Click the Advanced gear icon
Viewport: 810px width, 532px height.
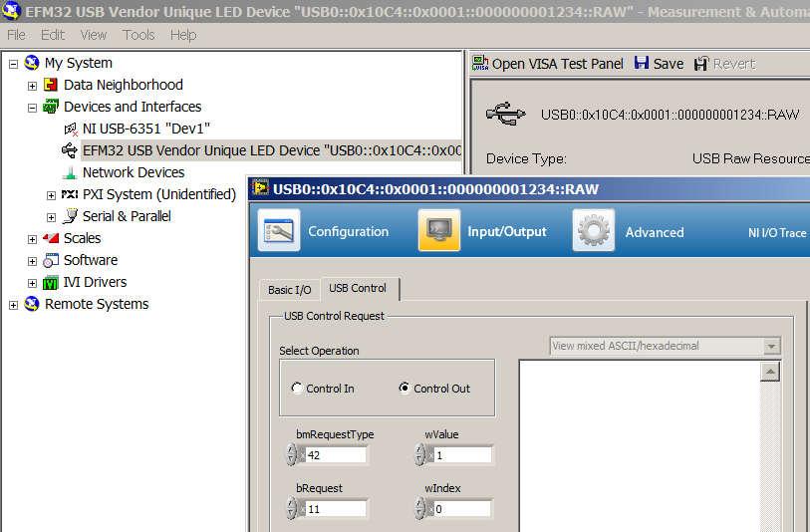594,230
